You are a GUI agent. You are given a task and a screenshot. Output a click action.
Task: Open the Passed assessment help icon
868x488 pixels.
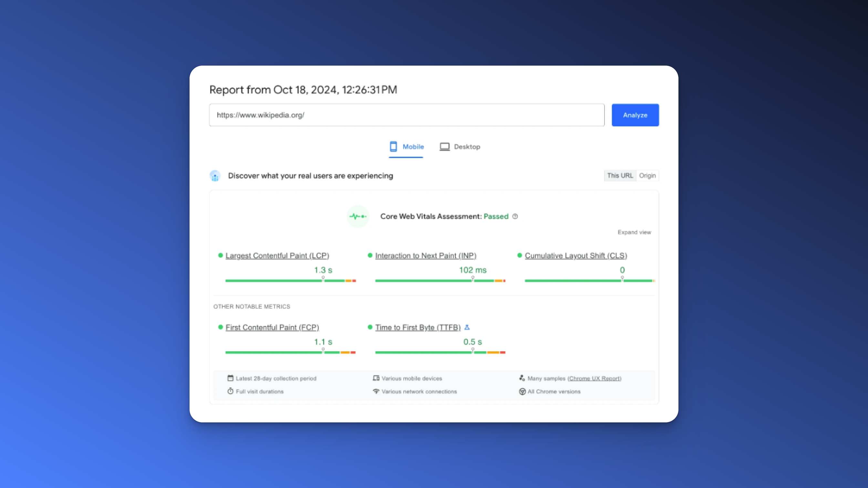(x=515, y=217)
